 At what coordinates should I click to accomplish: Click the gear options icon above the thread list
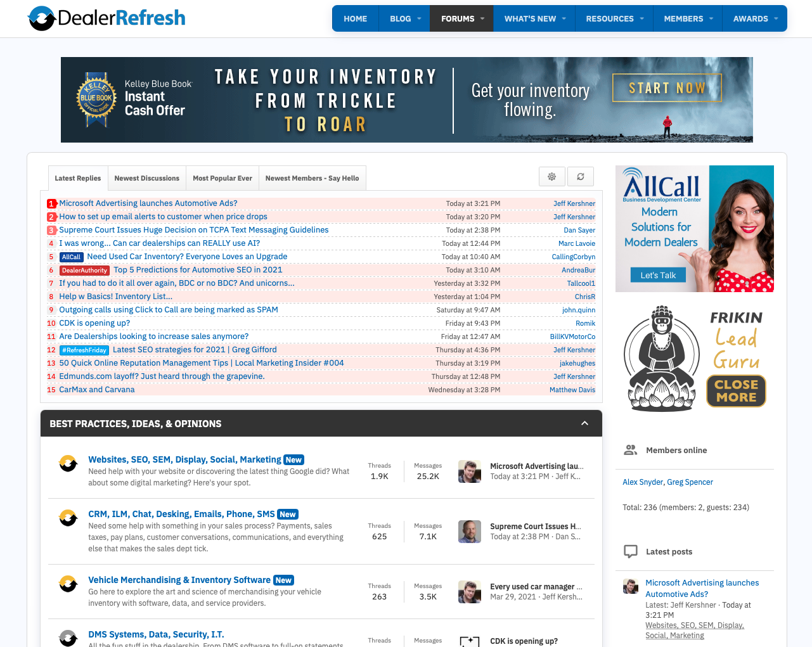pyautogui.click(x=551, y=176)
